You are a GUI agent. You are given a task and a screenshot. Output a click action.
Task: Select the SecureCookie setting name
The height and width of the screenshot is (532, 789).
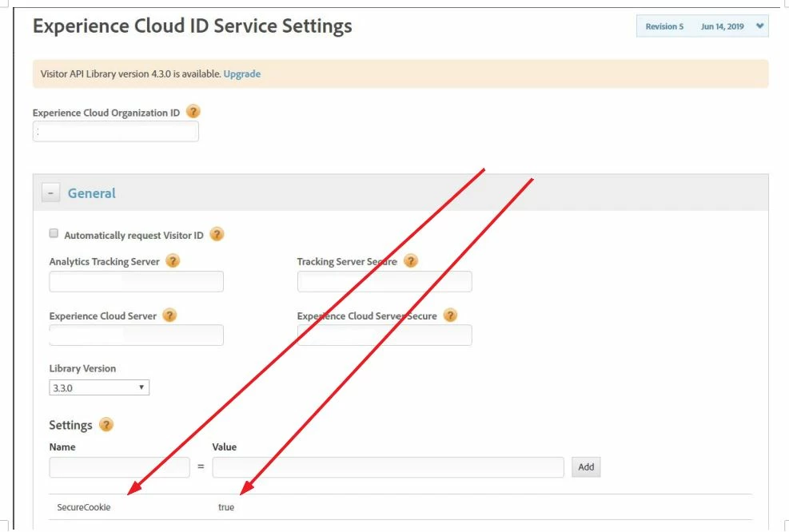click(x=83, y=507)
